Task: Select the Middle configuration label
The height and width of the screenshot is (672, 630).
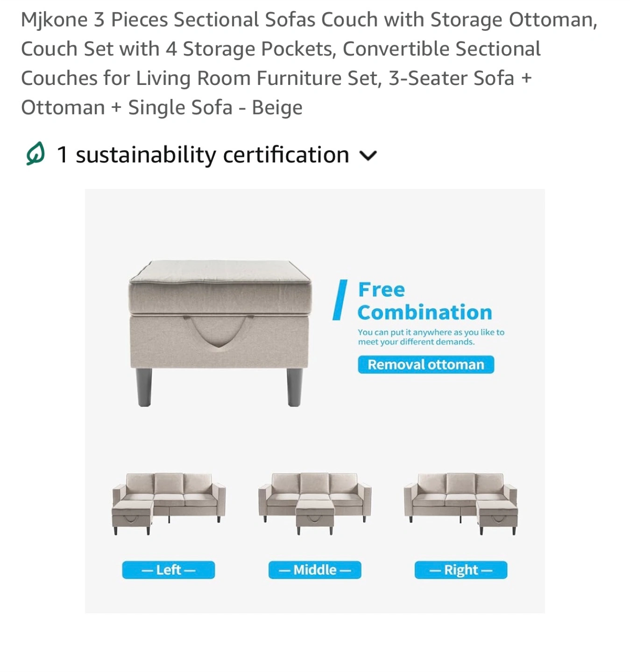Action: [x=315, y=570]
